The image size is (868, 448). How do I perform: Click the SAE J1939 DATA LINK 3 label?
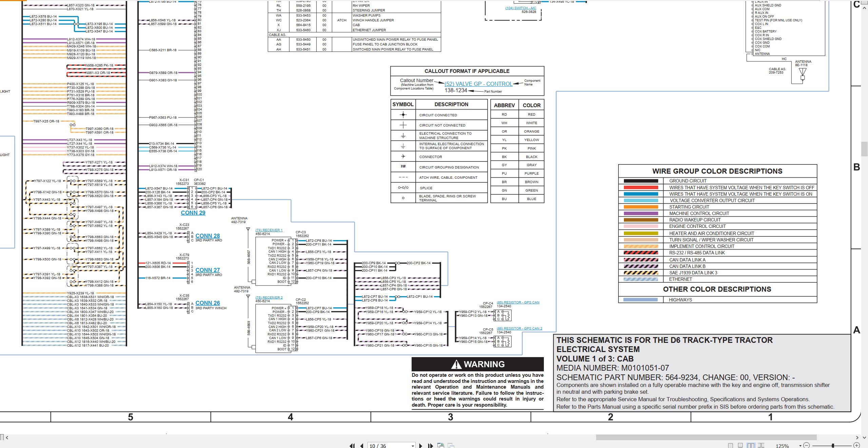point(693,273)
